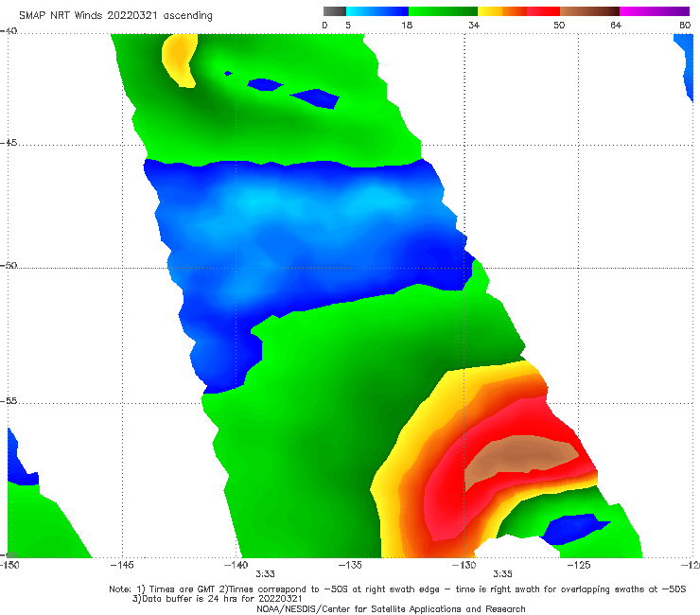Click the NOAA/NESDIS Center for Satellite Applications credit

click(391, 609)
